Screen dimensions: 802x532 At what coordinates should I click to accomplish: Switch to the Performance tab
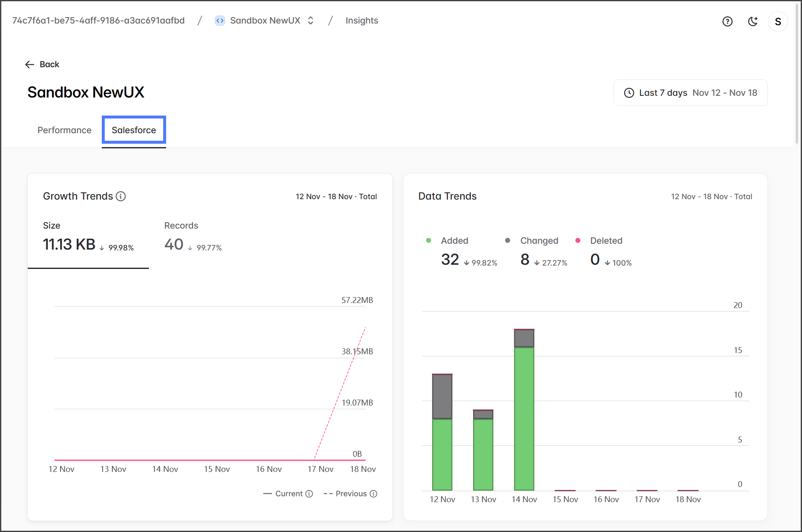click(x=64, y=130)
